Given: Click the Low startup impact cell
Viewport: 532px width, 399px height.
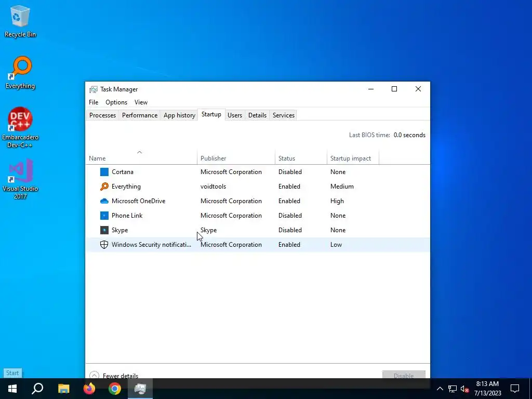Looking at the screenshot, I should point(336,245).
